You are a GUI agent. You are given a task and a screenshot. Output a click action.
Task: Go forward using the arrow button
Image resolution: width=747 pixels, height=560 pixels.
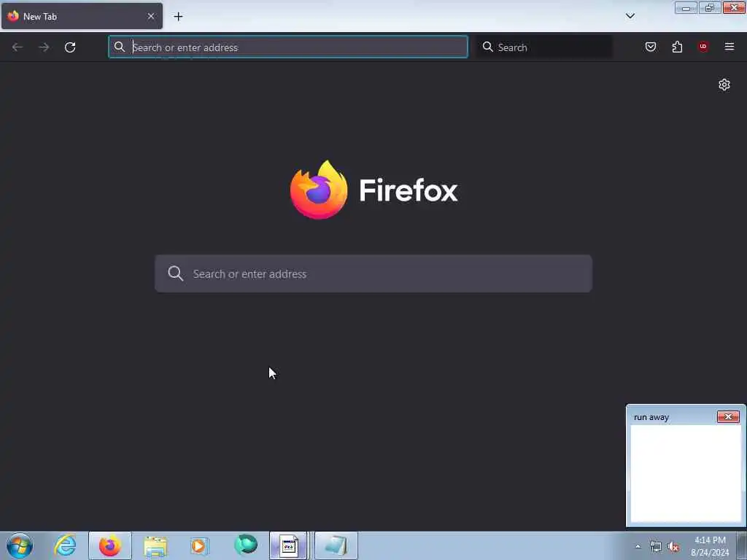pyautogui.click(x=44, y=47)
